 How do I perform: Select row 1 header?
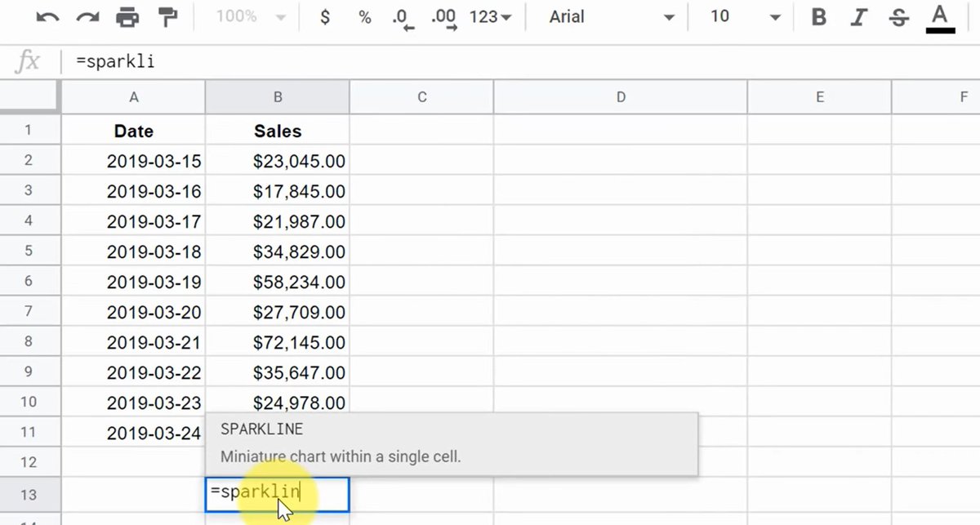click(x=29, y=130)
